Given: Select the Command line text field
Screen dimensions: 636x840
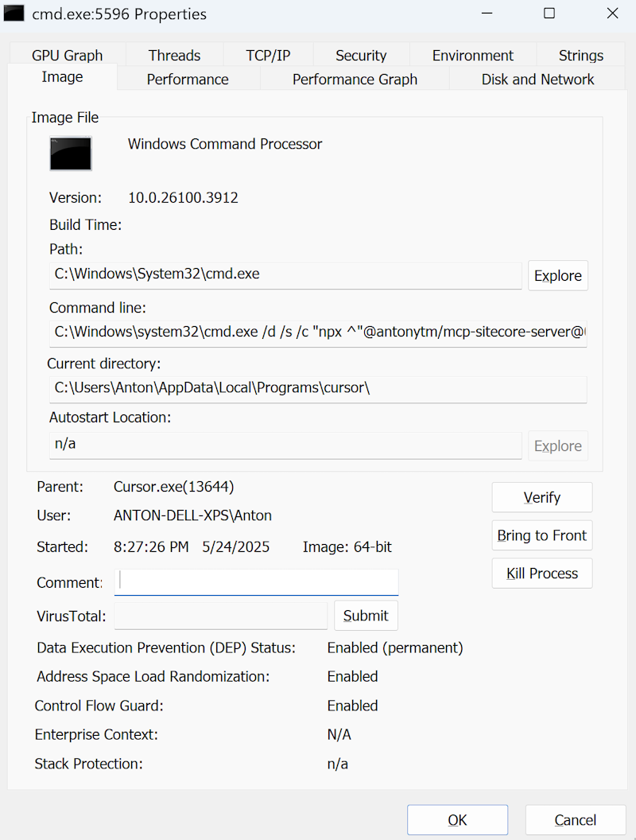Looking at the screenshot, I should coord(318,332).
